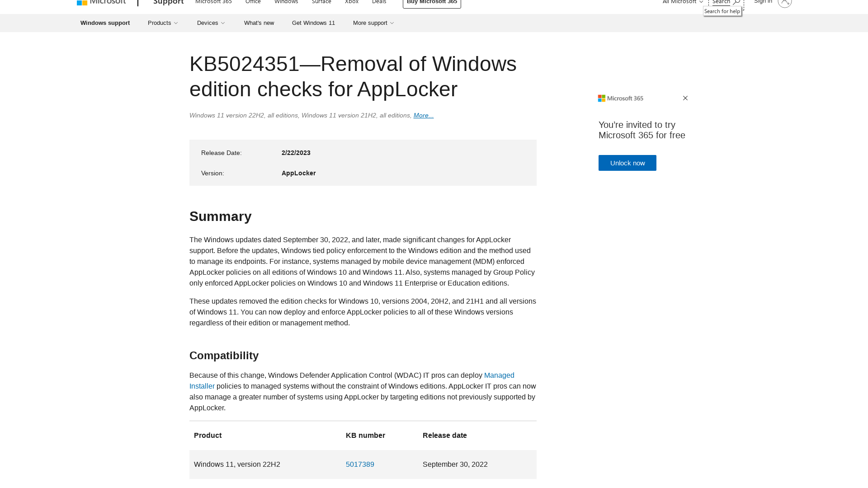Expand the More support dropdown menu
The image size is (868, 488).
[372, 23]
